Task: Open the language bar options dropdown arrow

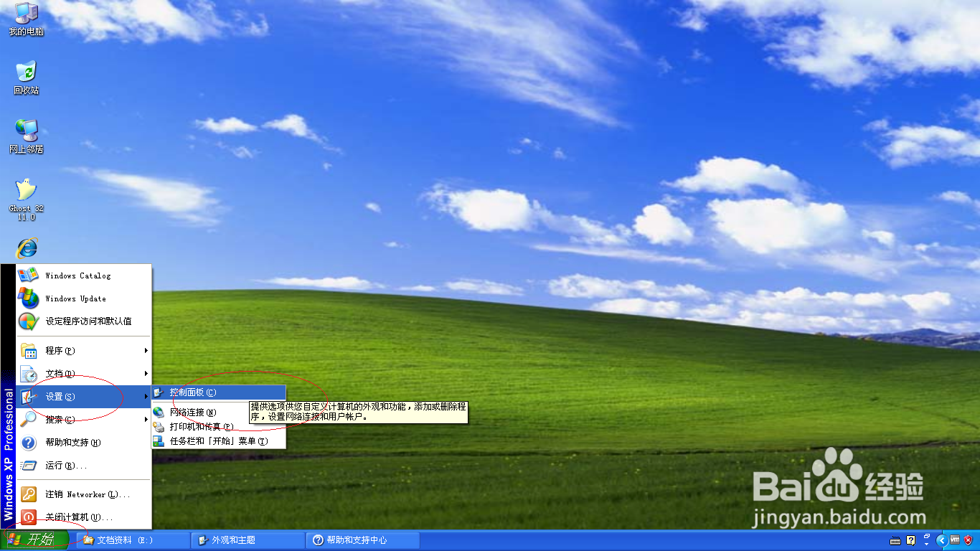Action: point(926,544)
